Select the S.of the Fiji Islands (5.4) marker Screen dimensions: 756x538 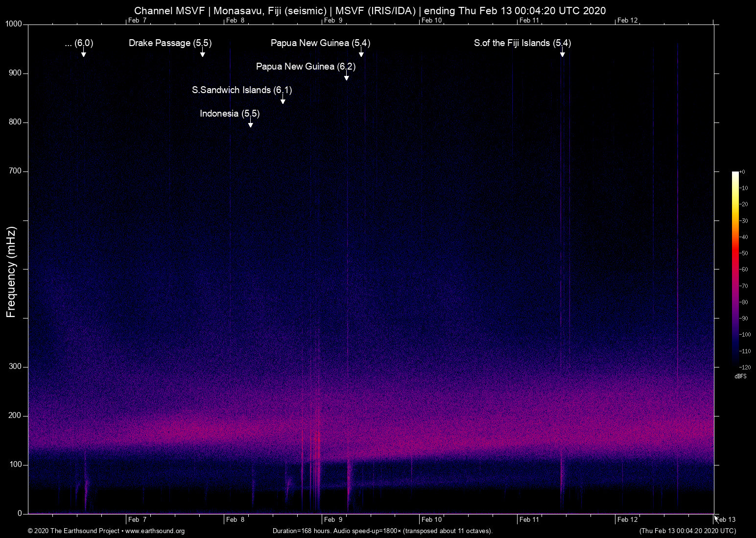click(x=562, y=54)
